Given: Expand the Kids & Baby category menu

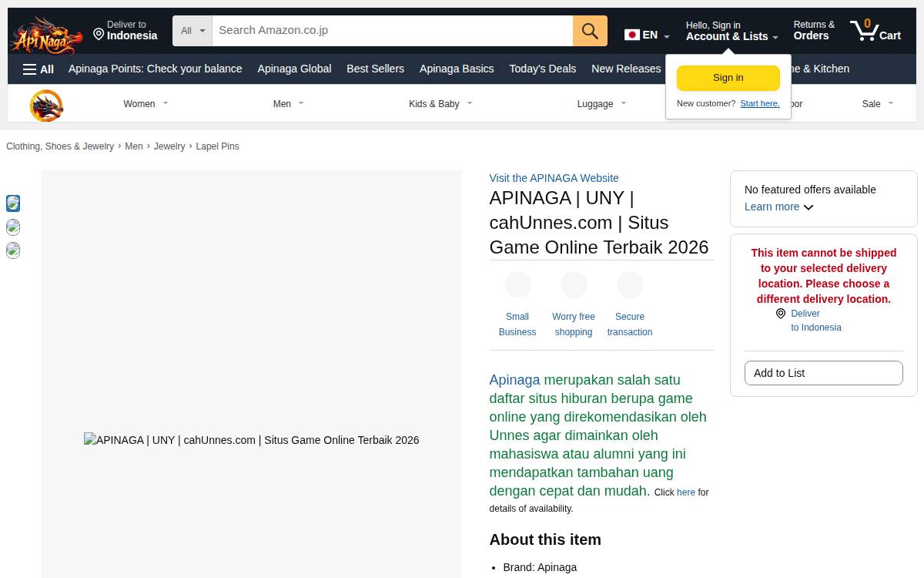Looking at the screenshot, I should point(440,103).
